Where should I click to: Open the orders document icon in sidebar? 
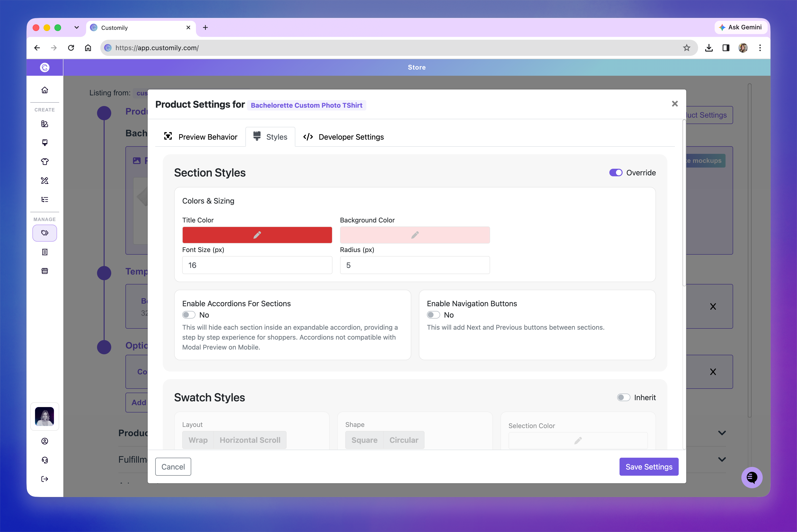click(44, 252)
